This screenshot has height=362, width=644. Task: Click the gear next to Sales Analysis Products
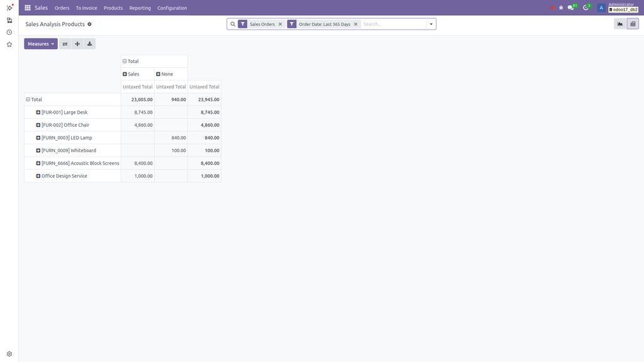click(89, 24)
